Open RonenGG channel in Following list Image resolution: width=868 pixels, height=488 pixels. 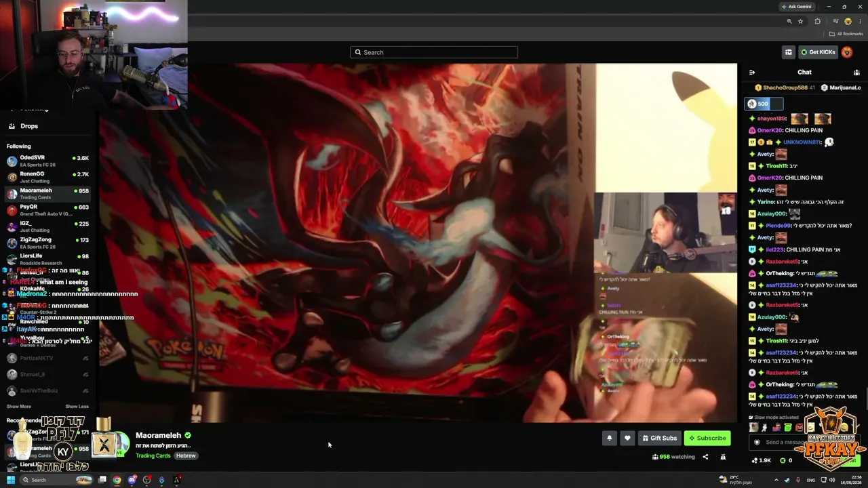pyautogui.click(x=47, y=177)
